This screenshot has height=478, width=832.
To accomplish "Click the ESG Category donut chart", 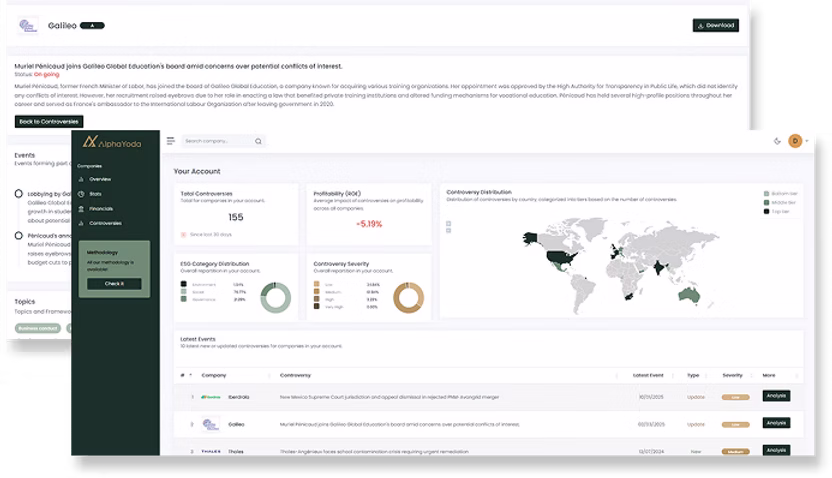I will 275,298.
